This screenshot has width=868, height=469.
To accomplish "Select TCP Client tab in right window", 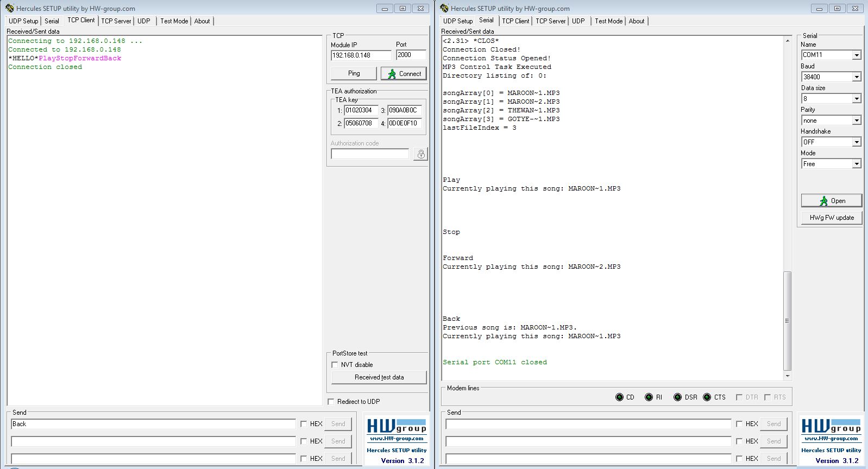I will pos(515,21).
